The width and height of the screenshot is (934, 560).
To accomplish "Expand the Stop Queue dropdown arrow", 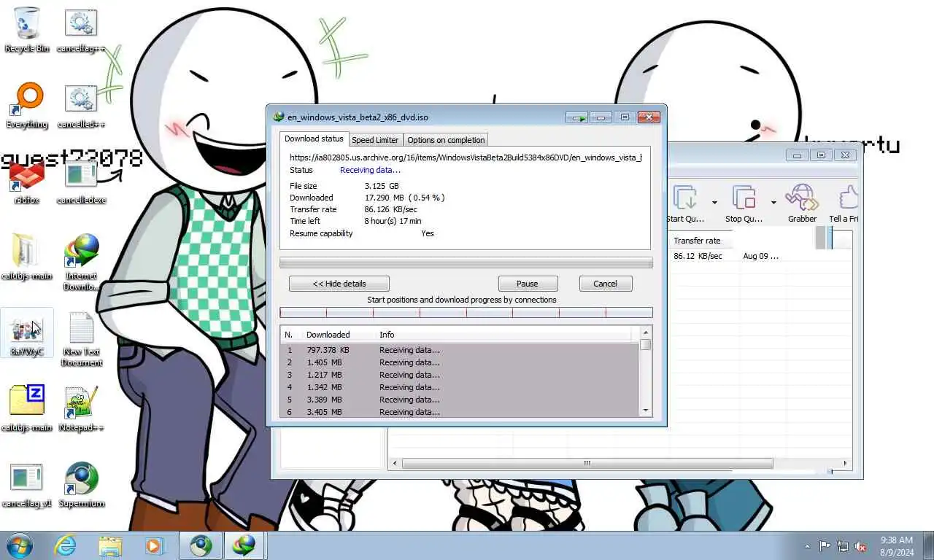I will (773, 202).
